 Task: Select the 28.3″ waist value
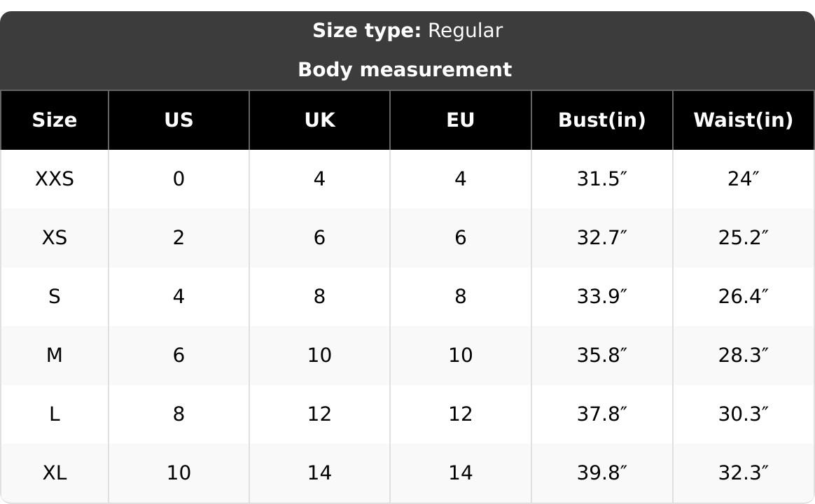[x=743, y=356]
